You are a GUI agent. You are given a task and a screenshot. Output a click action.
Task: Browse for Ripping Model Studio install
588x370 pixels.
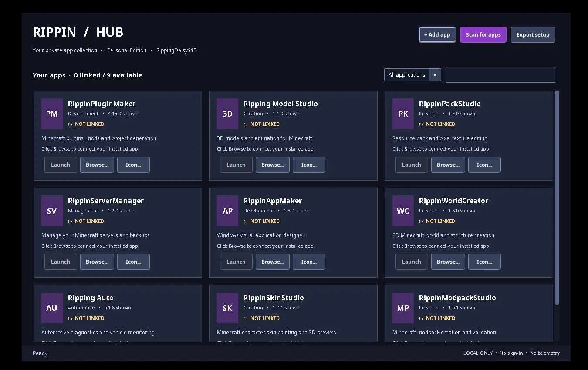click(273, 165)
